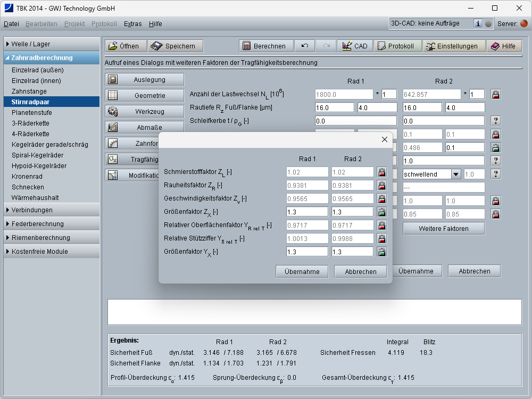Open the Datei menu
The height and width of the screenshot is (399, 532).
tap(11, 24)
